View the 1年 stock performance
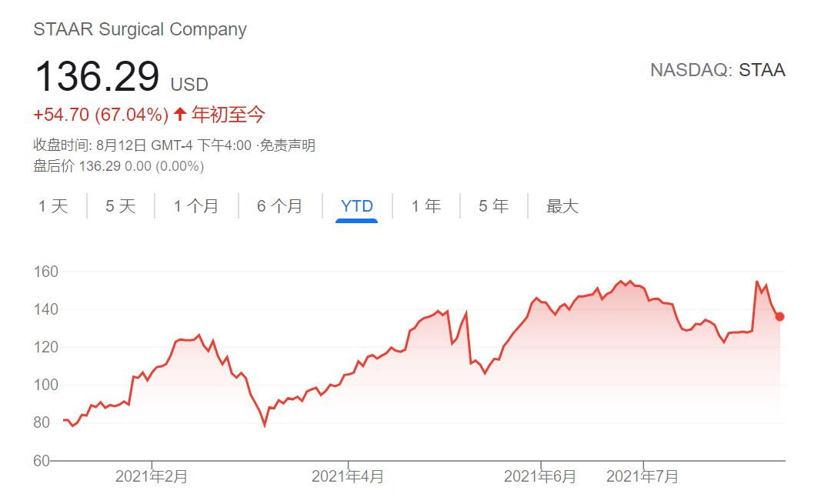Image resolution: width=821 pixels, height=504 pixels. click(424, 206)
